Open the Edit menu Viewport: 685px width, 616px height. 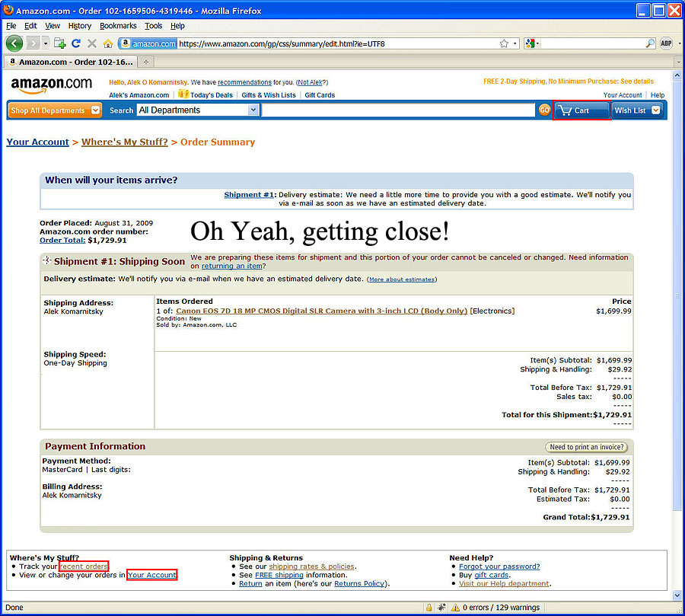(30, 26)
